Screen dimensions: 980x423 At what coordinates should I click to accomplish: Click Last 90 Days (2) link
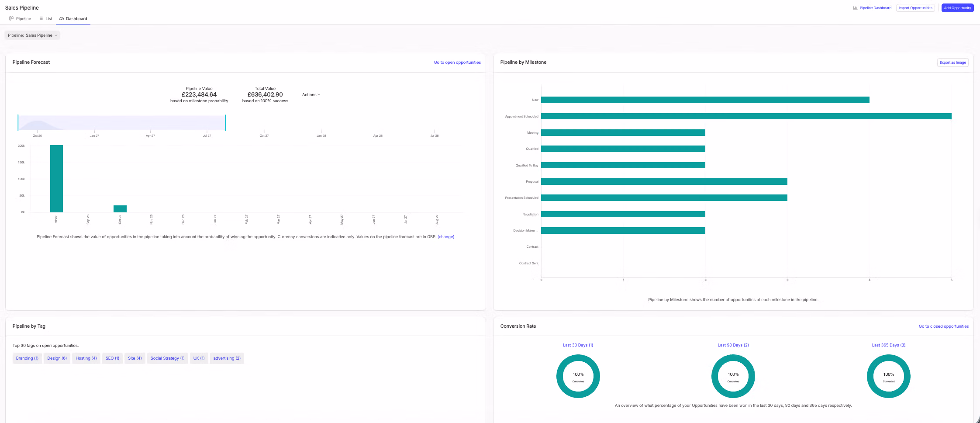click(x=733, y=345)
